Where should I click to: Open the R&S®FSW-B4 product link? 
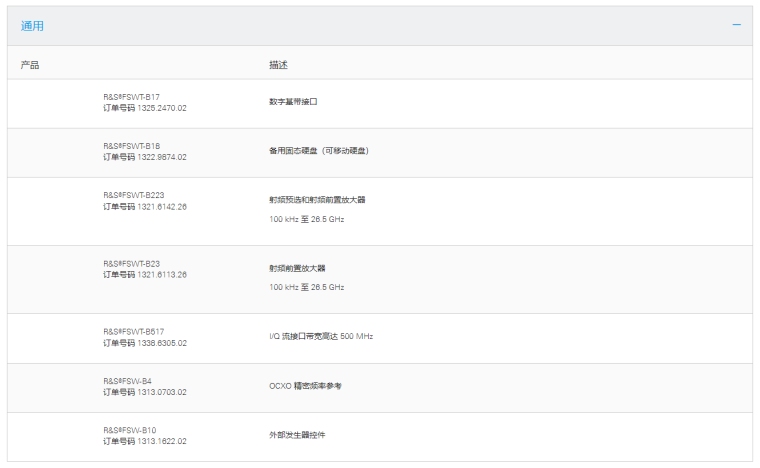(128, 381)
